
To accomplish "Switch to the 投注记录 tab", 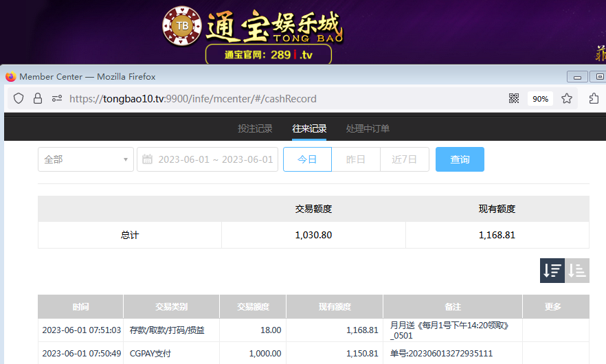I will (x=255, y=128).
